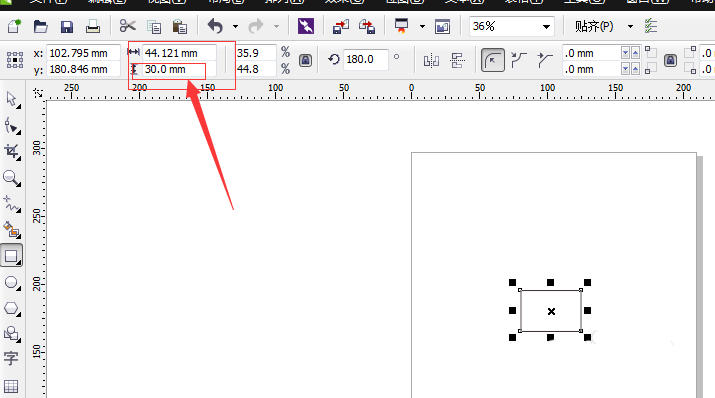Image resolution: width=715 pixels, height=398 pixels.
Task: Select the Pick tool
Action: coord(12,99)
